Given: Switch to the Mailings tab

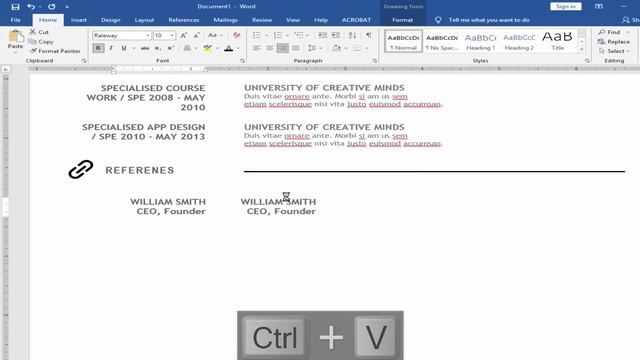Looking at the screenshot, I should 225,20.
